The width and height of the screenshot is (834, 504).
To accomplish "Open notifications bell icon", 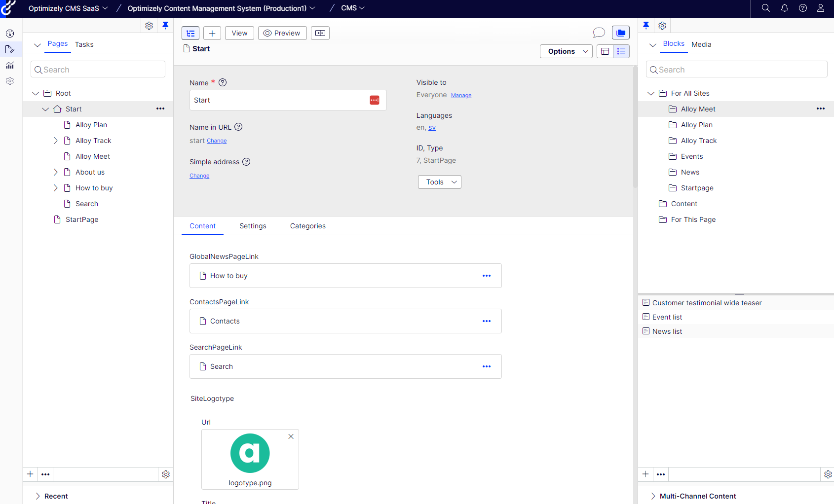I will point(785,8).
